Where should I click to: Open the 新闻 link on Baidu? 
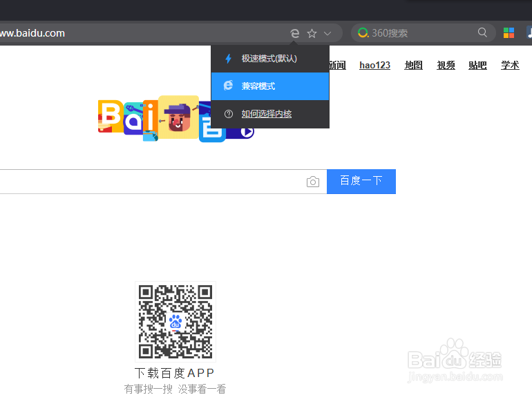(337, 65)
